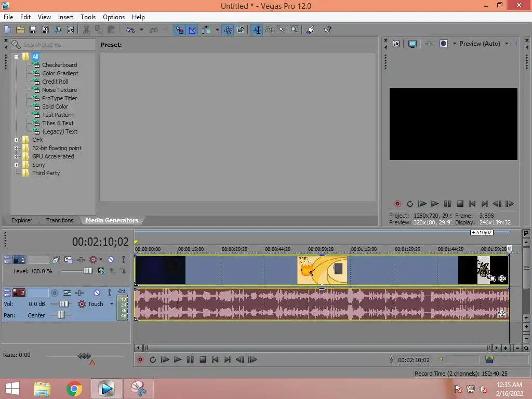Image resolution: width=532 pixels, height=399 pixels.
Task: Create a new project via toolbar icon
Action: point(7,30)
